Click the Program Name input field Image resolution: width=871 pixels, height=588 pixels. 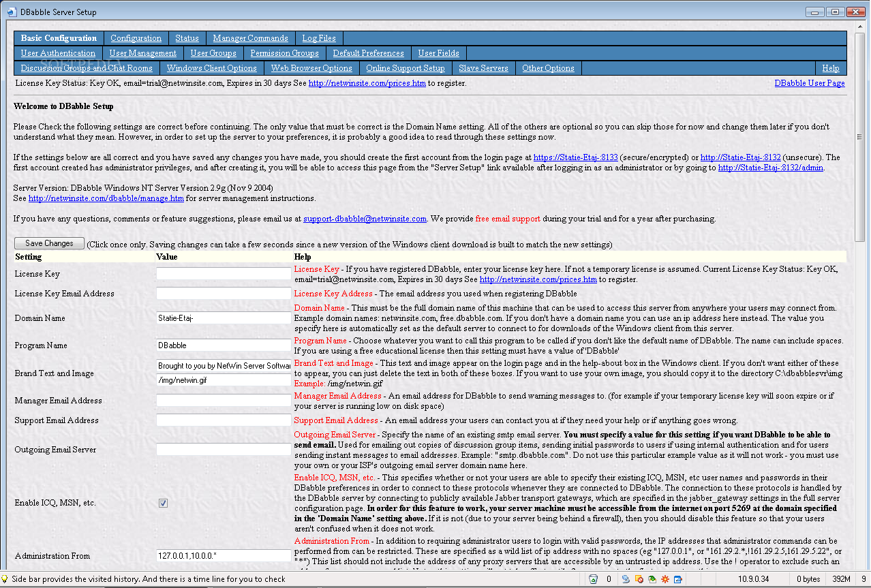pos(224,345)
